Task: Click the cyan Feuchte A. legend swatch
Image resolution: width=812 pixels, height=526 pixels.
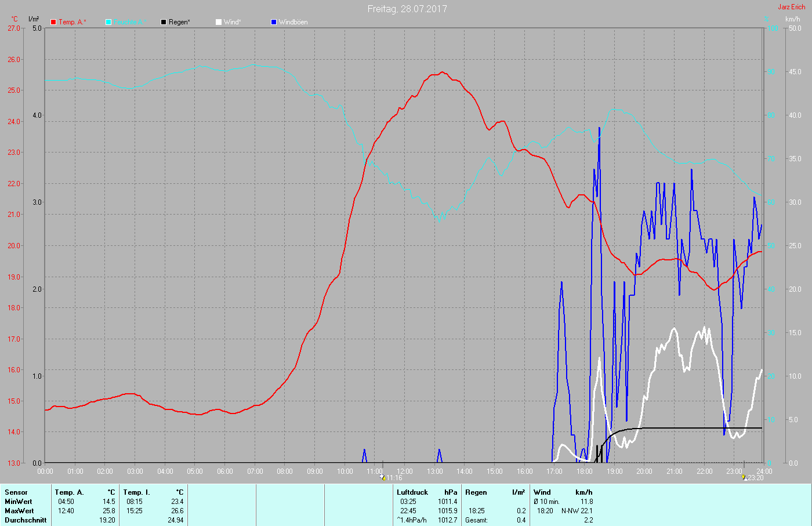Action: (108, 22)
